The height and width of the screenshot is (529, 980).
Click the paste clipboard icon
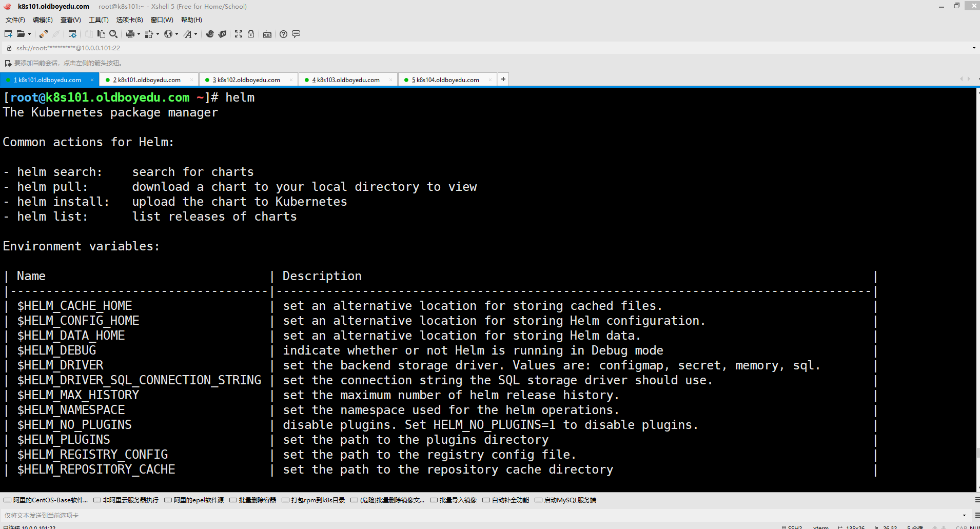(101, 34)
